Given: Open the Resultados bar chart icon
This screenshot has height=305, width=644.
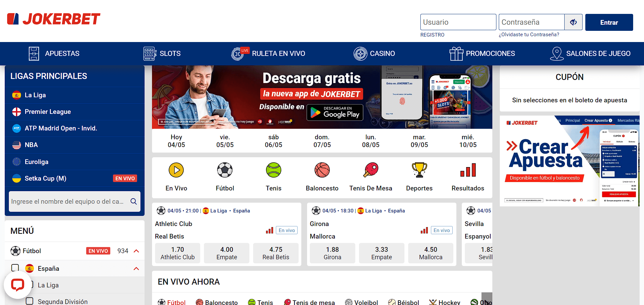Looking at the screenshot, I should point(468,170).
